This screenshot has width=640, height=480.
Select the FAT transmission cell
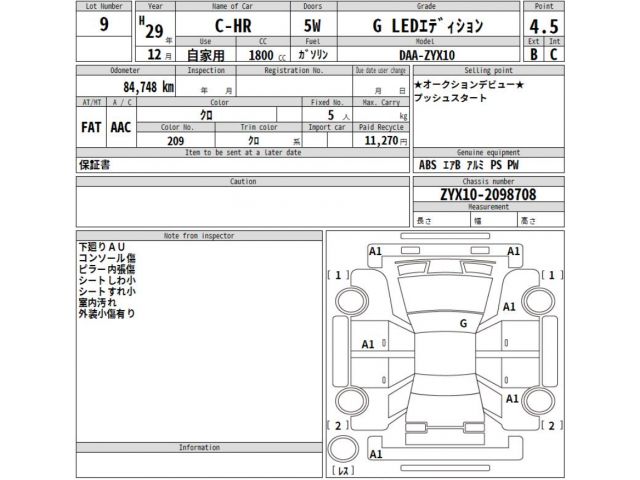click(95, 128)
